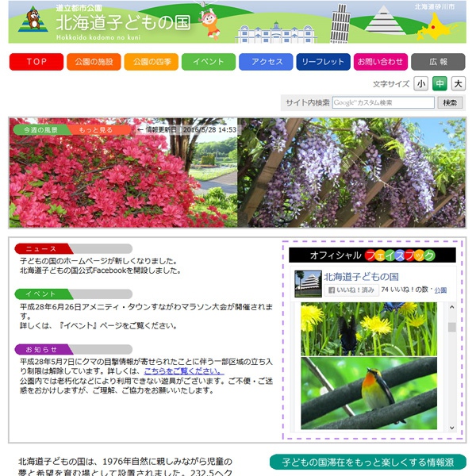Open 北海道子どもの国 Facebook page title link
476x476 pixels.
361,277
